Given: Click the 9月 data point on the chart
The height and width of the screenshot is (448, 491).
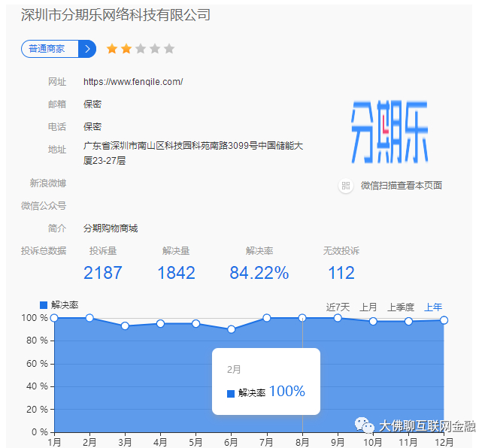Looking at the screenshot, I should [x=338, y=318].
